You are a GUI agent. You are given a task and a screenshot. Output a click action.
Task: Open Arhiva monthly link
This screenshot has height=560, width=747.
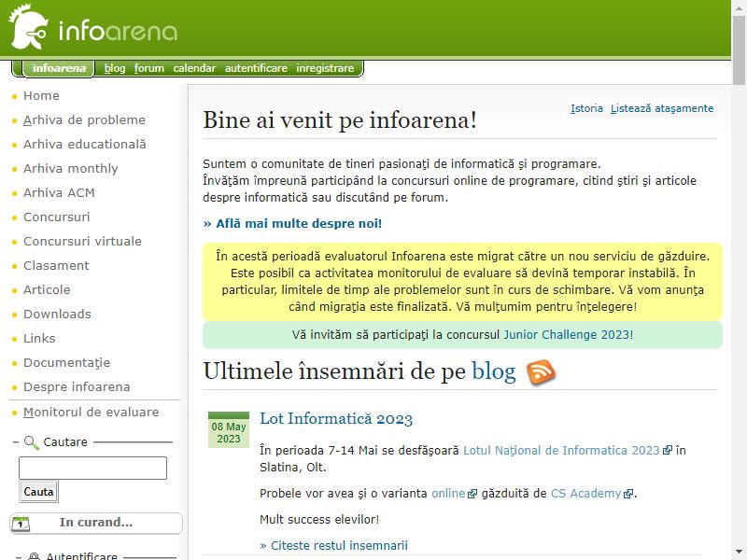coord(71,169)
